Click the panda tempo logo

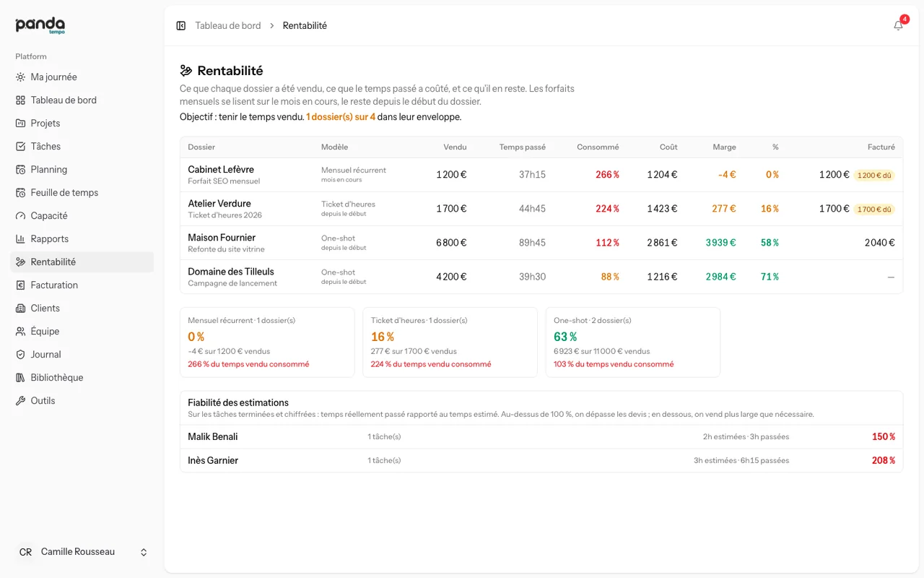point(40,26)
